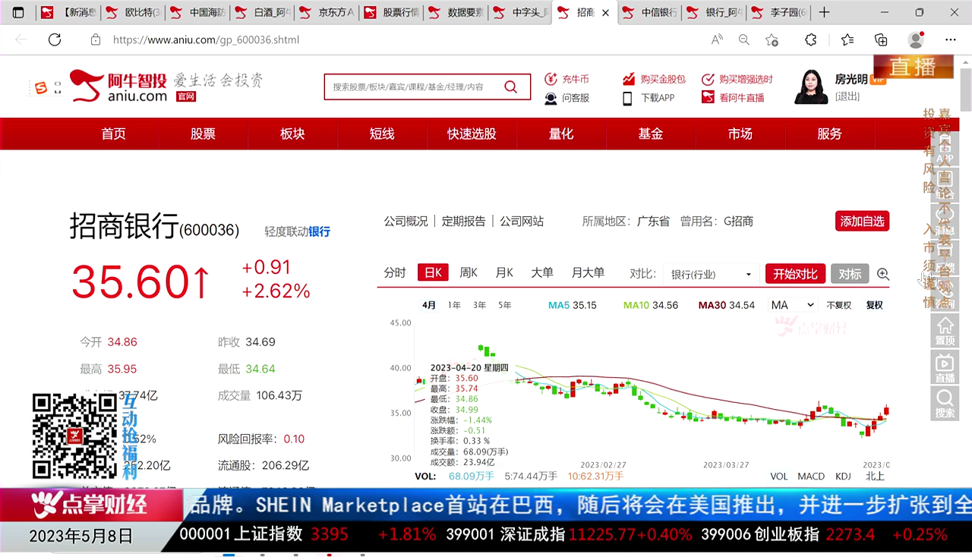
Task: Click the 下载APP phone icon
Action: pyautogui.click(x=628, y=98)
